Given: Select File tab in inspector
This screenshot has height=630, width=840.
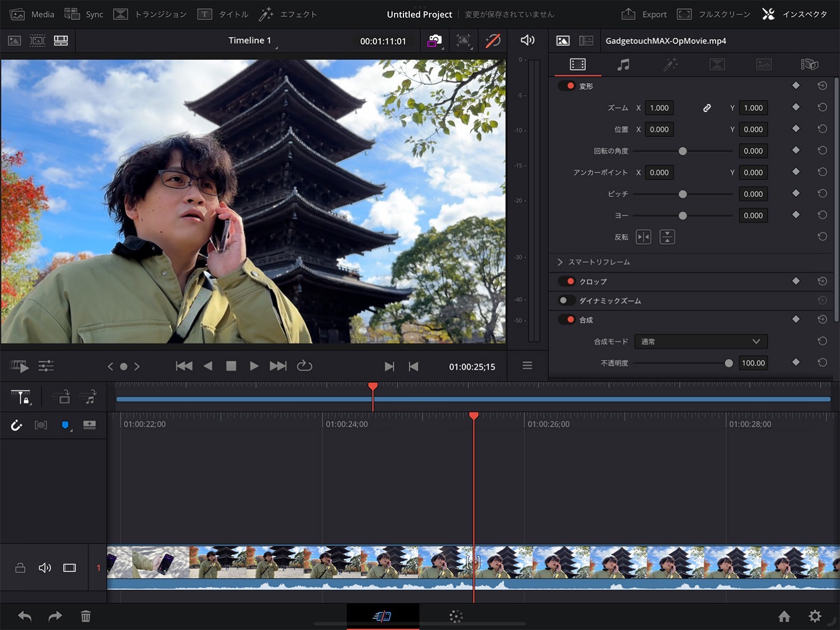Looking at the screenshot, I should [810, 64].
